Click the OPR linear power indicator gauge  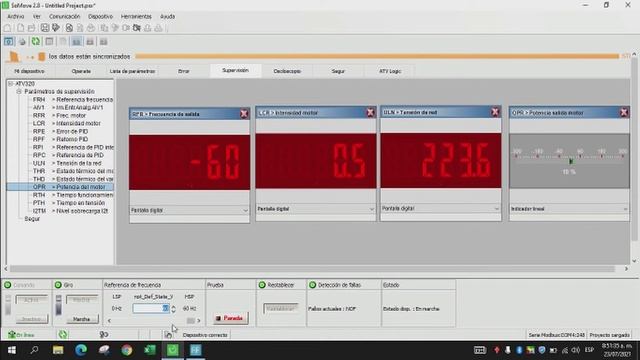click(x=569, y=161)
